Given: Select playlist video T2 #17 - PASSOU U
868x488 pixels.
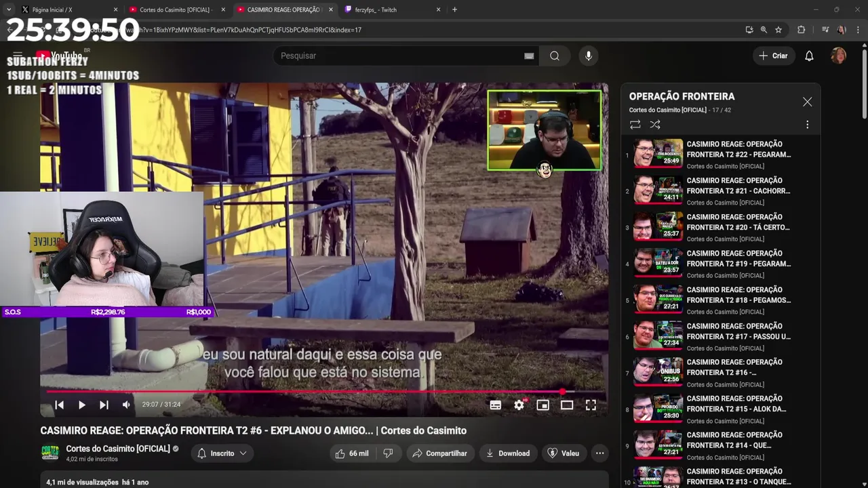Looking at the screenshot, I should pyautogui.click(x=721, y=337).
